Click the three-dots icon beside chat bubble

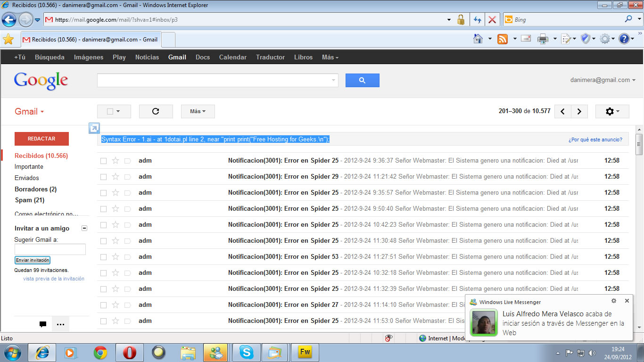pyautogui.click(x=60, y=324)
